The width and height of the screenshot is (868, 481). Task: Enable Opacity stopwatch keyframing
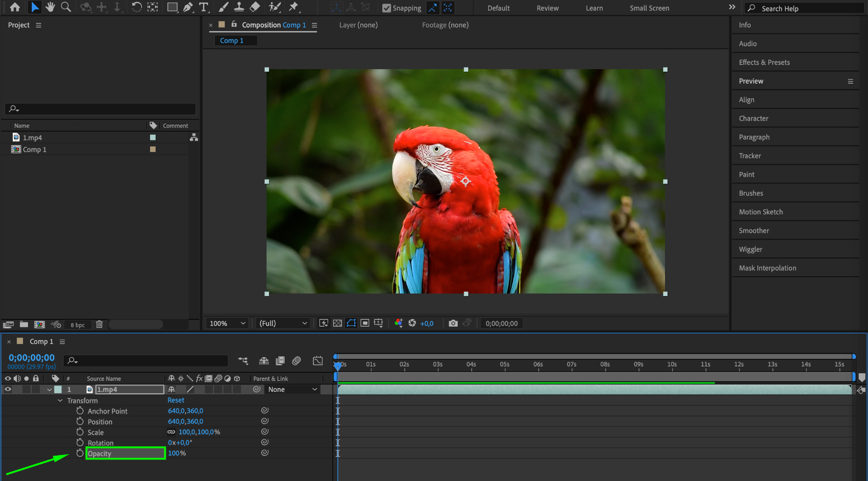80,453
